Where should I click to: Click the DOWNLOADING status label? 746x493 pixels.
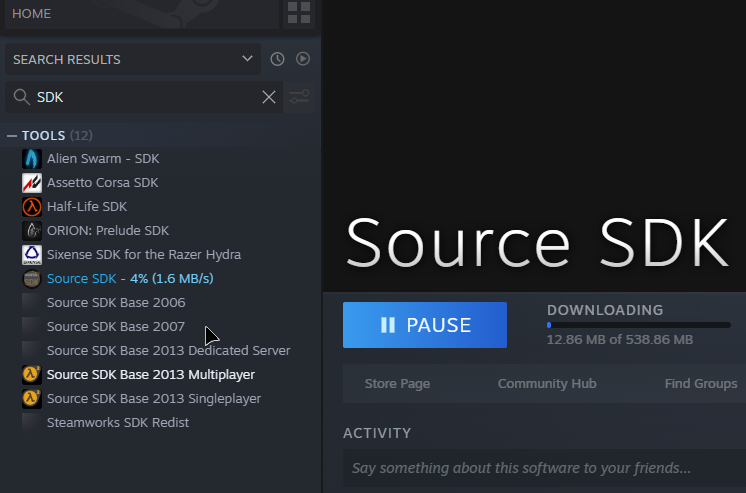tap(605, 310)
